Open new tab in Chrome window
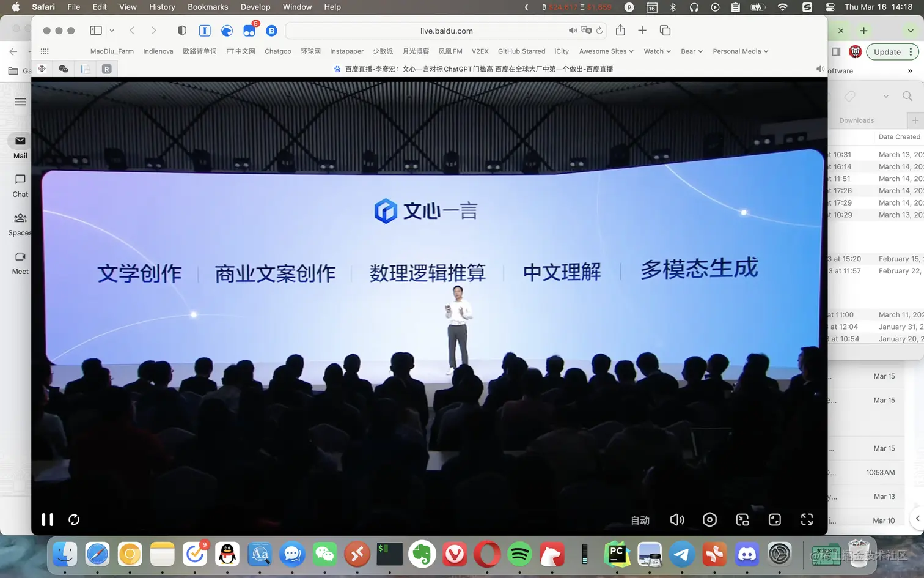 tap(864, 31)
